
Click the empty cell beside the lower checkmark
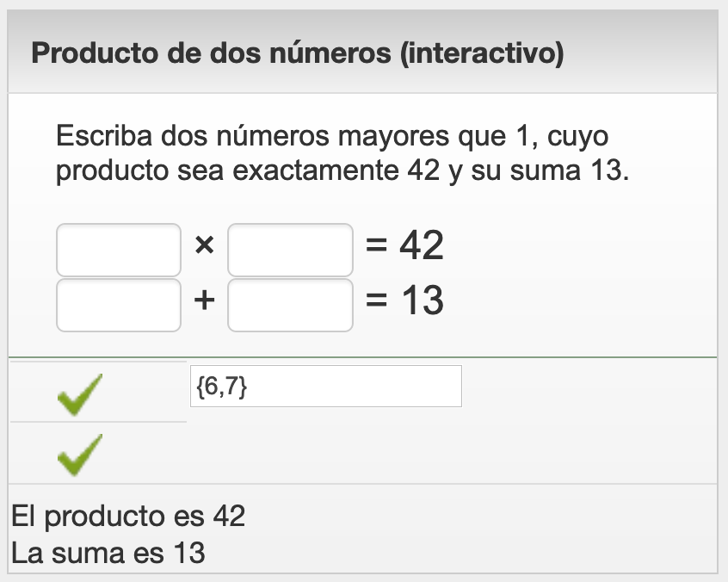(x=447, y=453)
